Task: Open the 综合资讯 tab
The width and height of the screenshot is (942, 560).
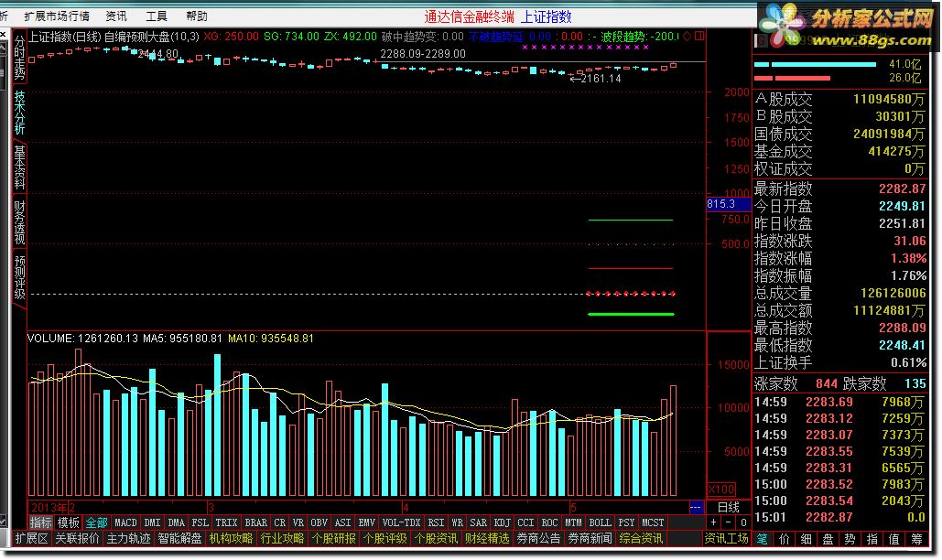Action: [641, 539]
